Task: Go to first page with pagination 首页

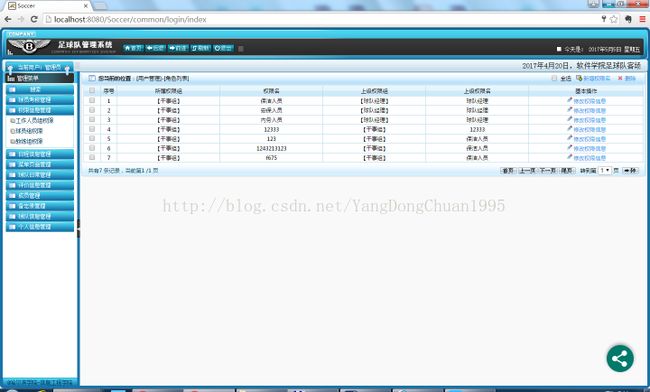Action: pyautogui.click(x=508, y=170)
